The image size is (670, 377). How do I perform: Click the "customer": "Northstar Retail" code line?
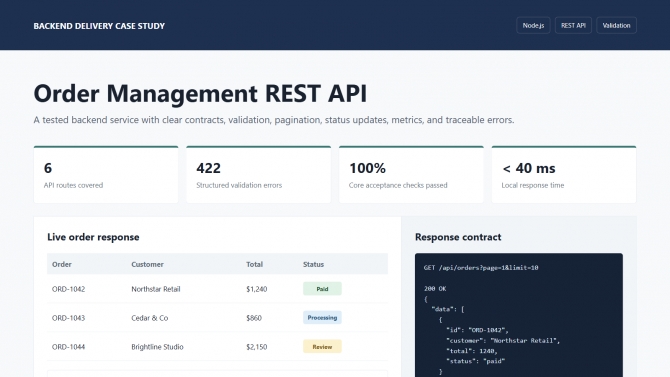point(503,341)
